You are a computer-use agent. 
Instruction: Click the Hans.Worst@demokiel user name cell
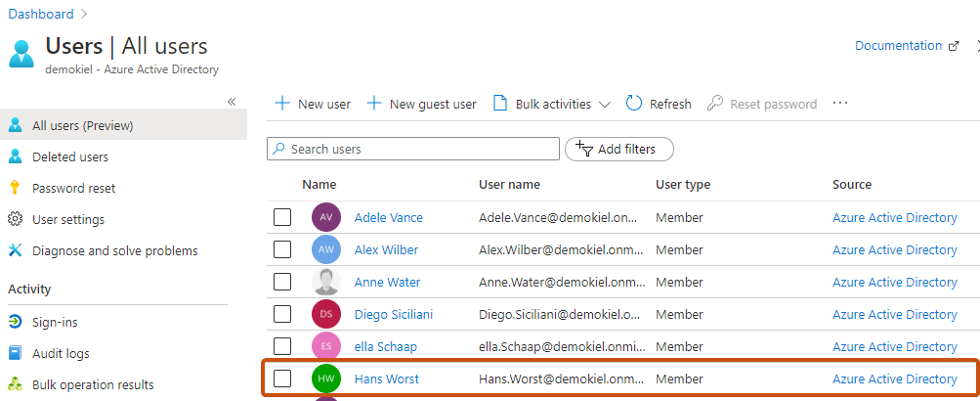pos(561,379)
